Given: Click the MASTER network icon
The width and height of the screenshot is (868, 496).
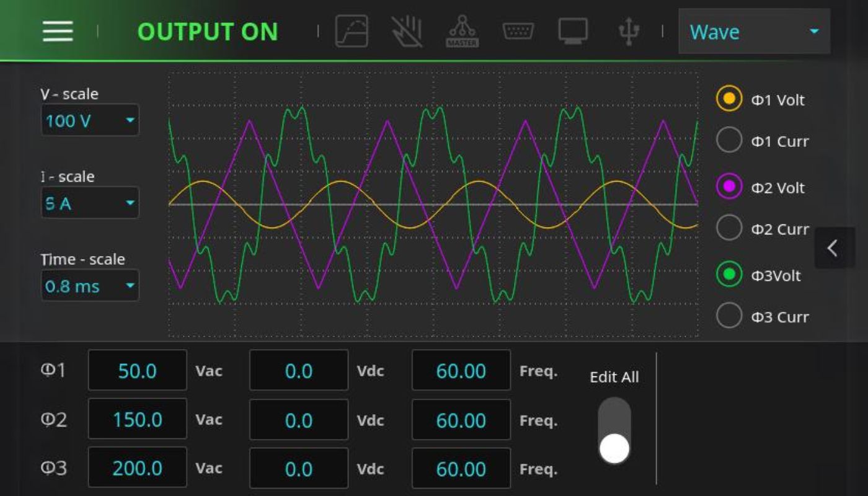Looking at the screenshot, I should coord(463,31).
